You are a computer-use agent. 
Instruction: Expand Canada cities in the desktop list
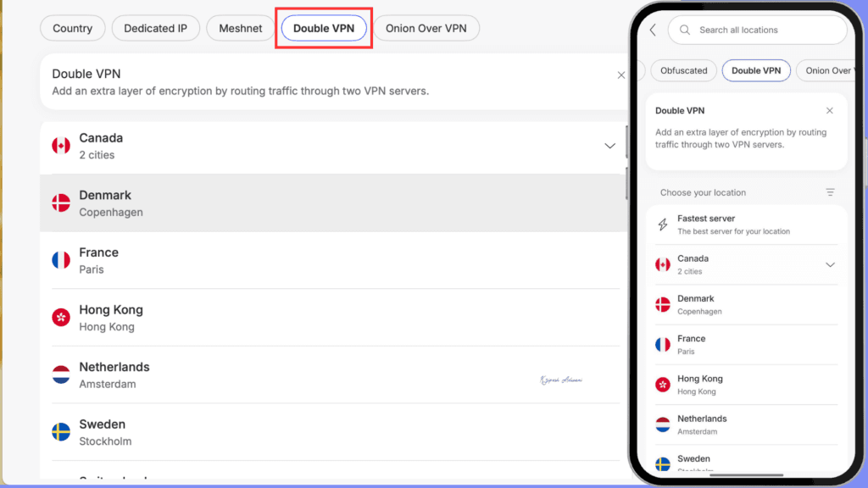click(x=609, y=146)
